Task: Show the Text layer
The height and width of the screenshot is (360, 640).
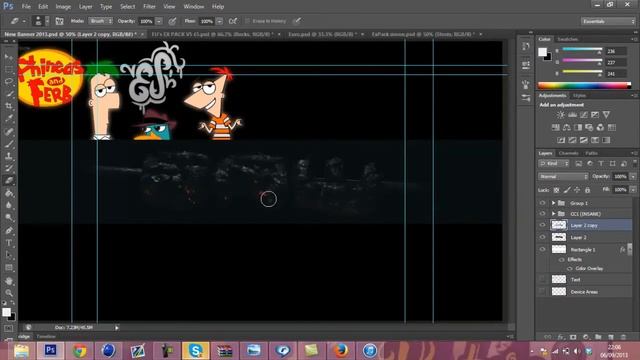Action: pyautogui.click(x=542, y=280)
